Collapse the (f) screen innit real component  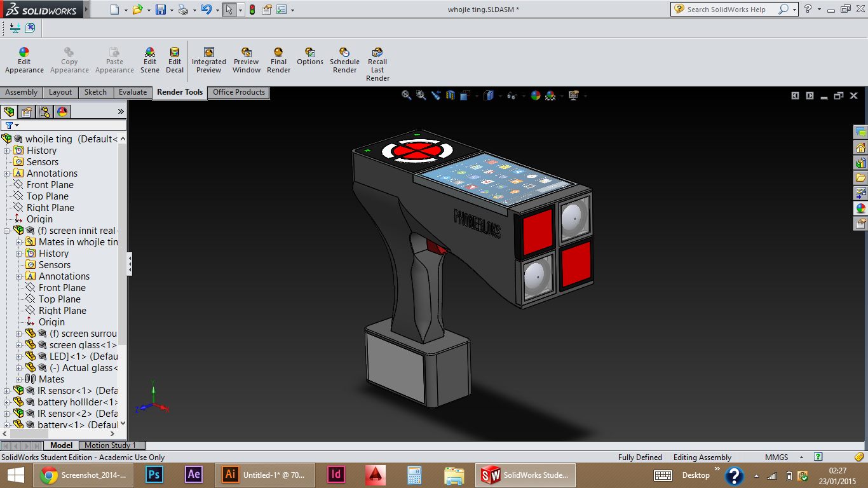7,231
